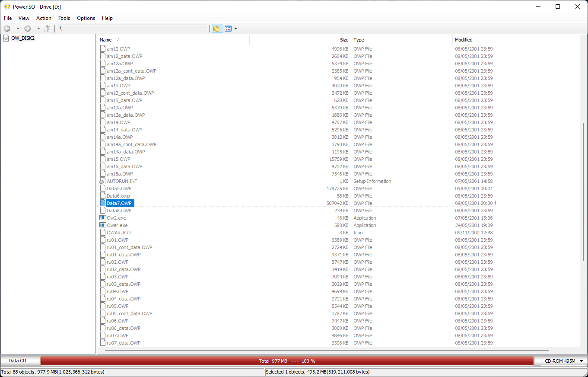Open the Tools menu

(x=64, y=18)
